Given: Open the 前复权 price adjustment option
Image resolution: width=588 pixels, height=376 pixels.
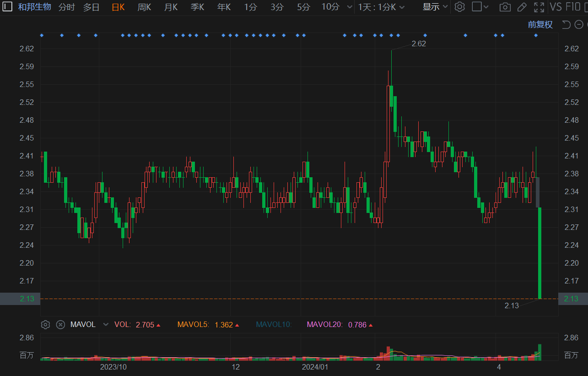Looking at the screenshot, I should click(x=540, y=25).
